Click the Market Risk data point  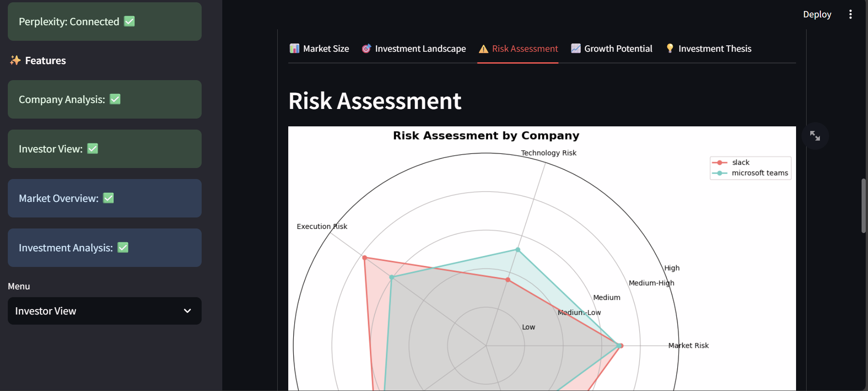[620, 346]
